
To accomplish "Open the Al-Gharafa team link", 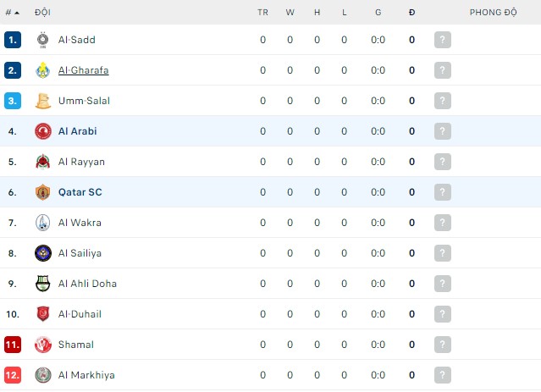I will tap(83, 70).
